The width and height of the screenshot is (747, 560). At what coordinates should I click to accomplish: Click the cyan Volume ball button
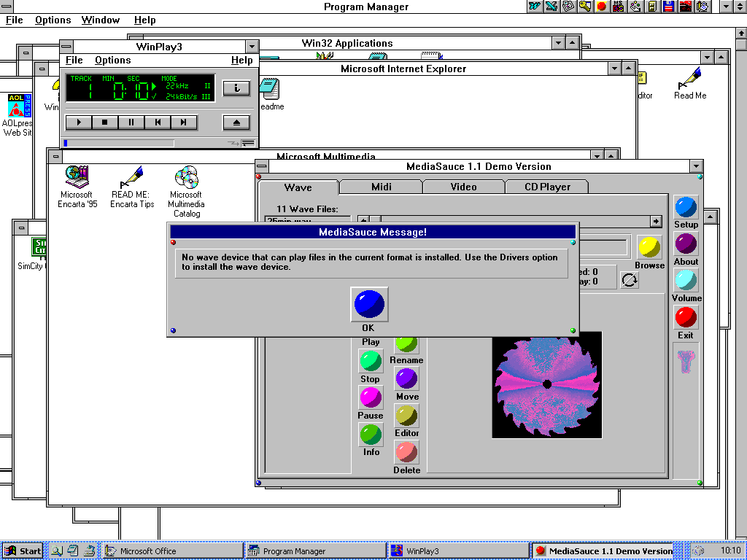[x=686, y=281]
